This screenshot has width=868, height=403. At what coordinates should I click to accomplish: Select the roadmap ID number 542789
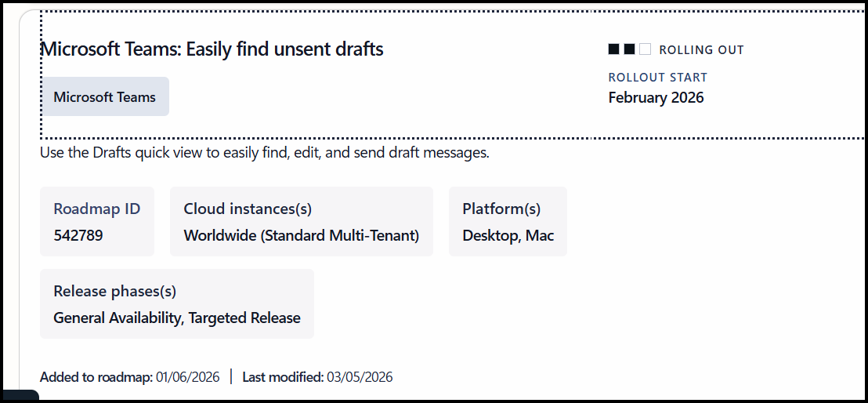tap(78, 235)
